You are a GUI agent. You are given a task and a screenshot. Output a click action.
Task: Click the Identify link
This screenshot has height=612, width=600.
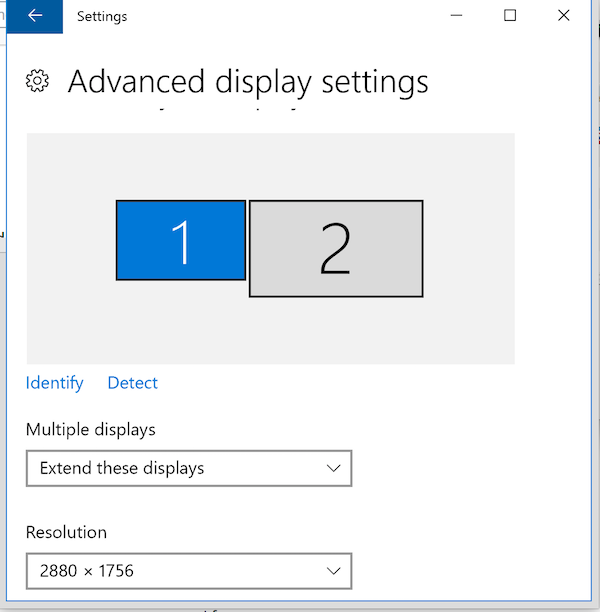point(55,383)
